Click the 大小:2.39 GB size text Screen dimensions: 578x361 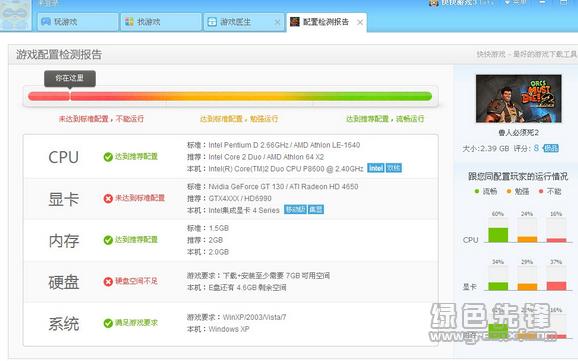pos(486,149)
